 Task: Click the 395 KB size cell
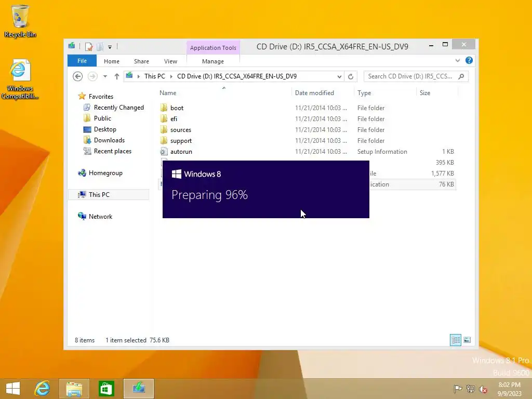(445, 163)
